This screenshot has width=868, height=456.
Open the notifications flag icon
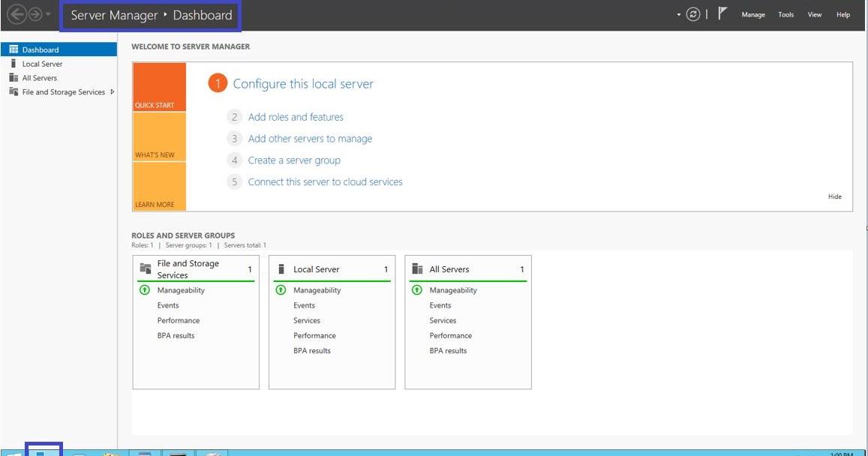pos(721,13)
